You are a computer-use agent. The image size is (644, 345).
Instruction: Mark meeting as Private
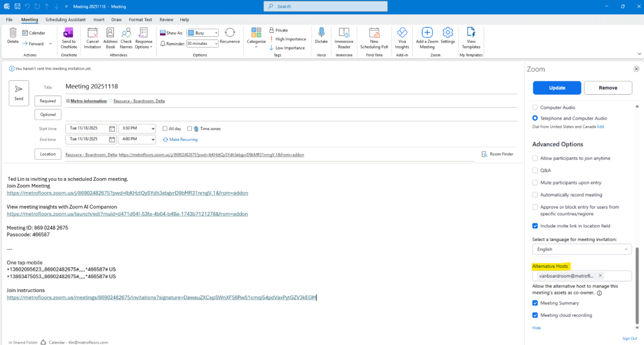tap(279, 30)
